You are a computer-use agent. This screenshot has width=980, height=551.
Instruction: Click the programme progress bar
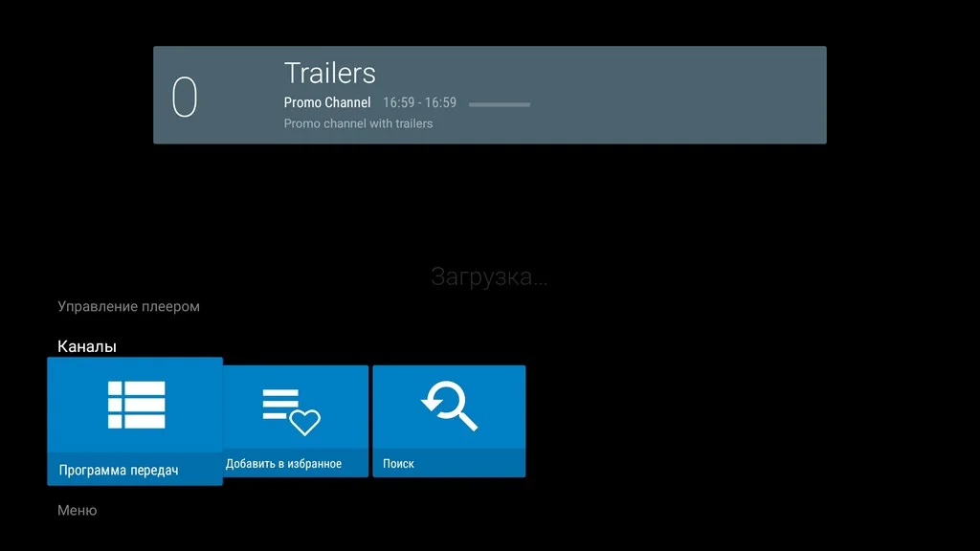tap(500, 104)
